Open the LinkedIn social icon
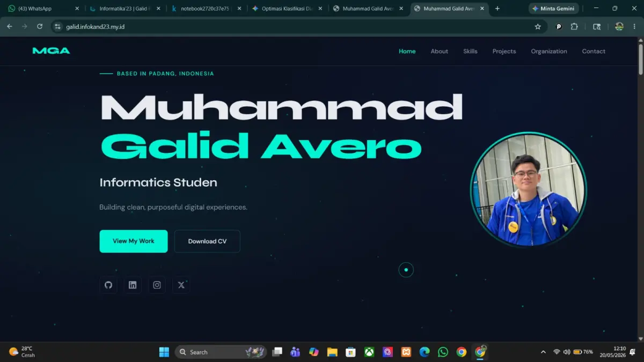The image size is (644, 362). (133, 285)
